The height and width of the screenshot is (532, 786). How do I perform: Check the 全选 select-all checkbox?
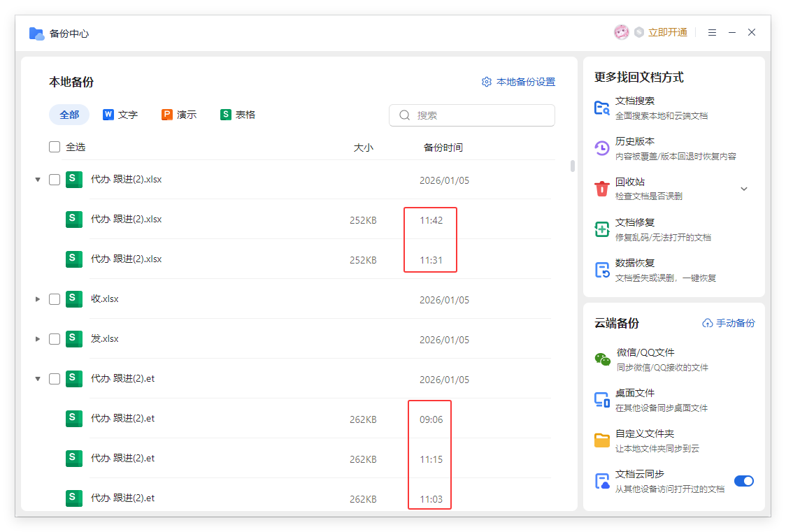[x=54, y=147]
